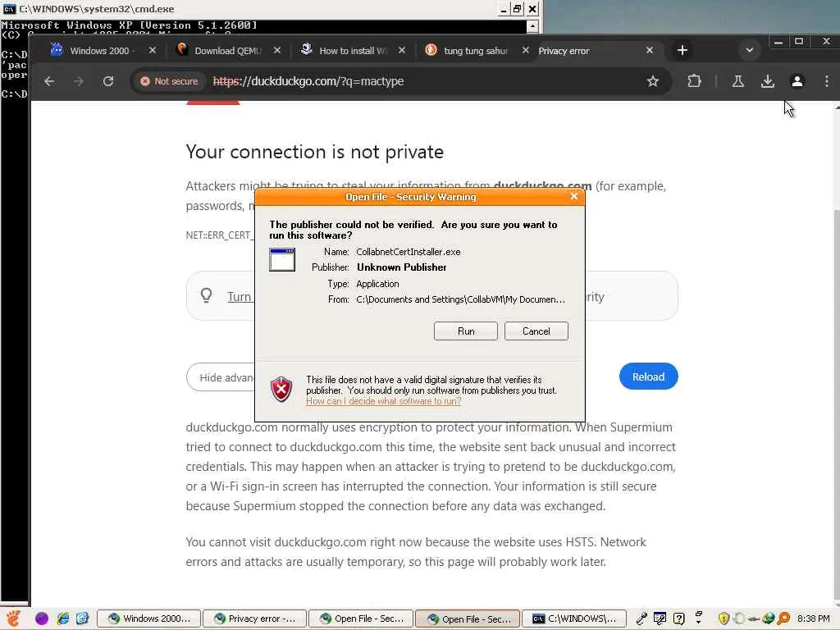Open the extensions puzzle icon
Screen dimensions: 840x630
[694, 81]
